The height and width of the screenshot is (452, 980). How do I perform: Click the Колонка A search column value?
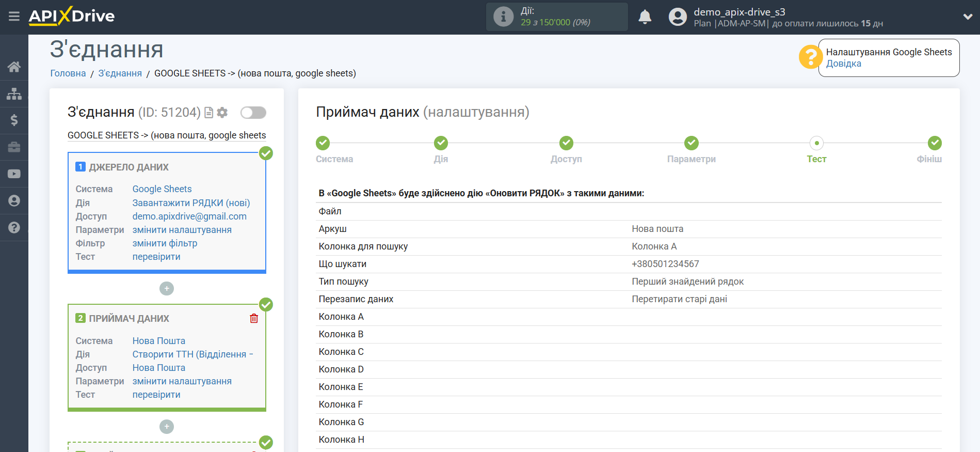tap(654, 246)
